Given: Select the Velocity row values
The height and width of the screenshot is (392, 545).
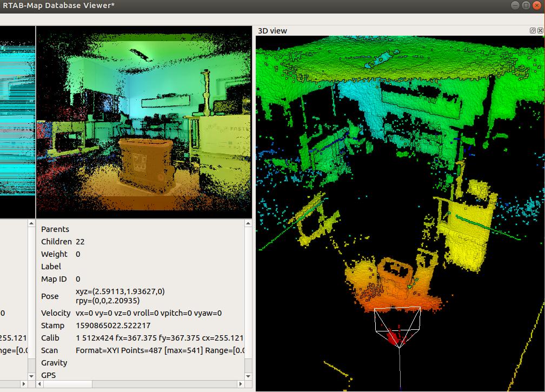Looking at the screenshot, I should click(x=149, y=313).
